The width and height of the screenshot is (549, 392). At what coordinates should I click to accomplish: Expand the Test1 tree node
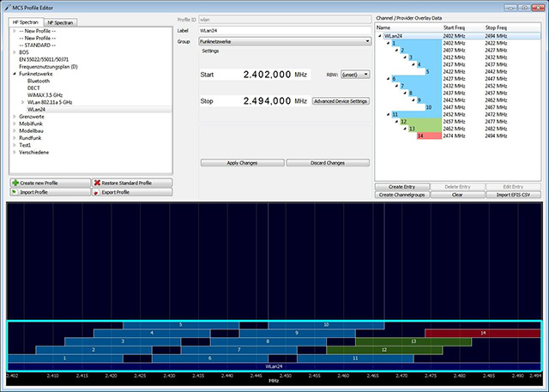(15, 145)
